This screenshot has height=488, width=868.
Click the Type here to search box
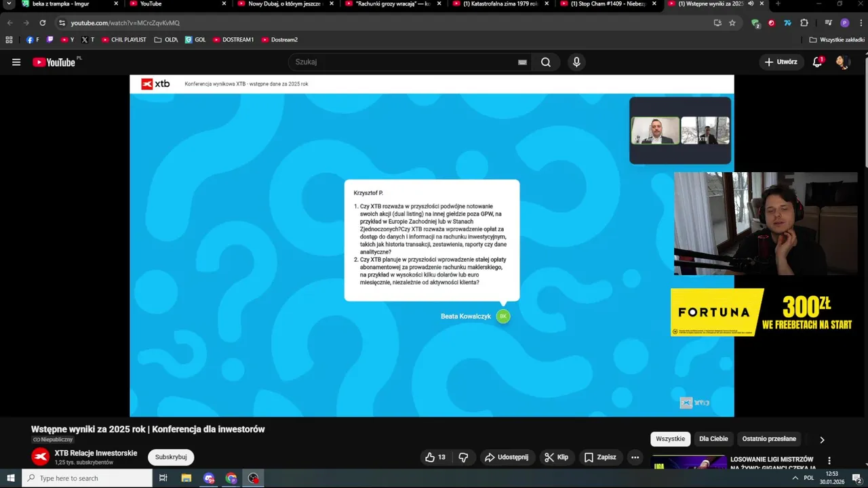(87, 478)
